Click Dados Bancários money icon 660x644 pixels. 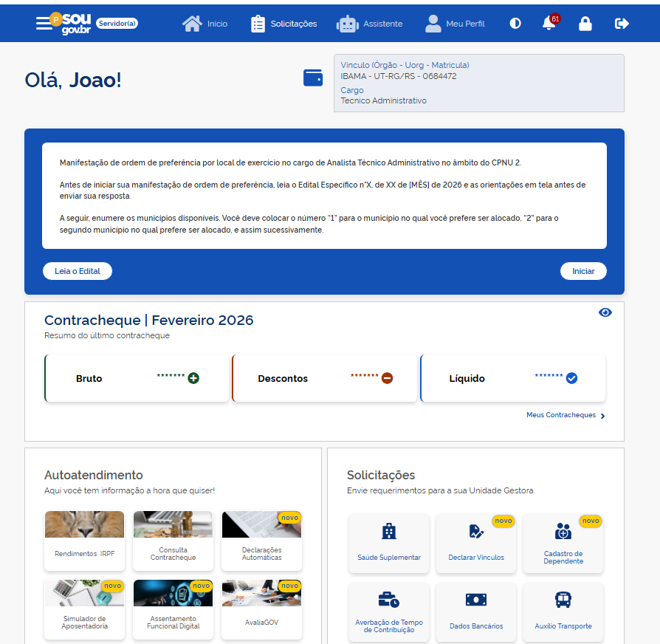[476, 600]
